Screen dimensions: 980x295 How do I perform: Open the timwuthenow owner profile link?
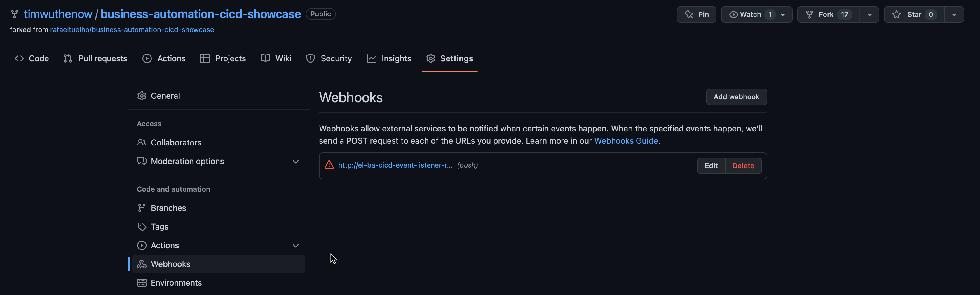58,14
